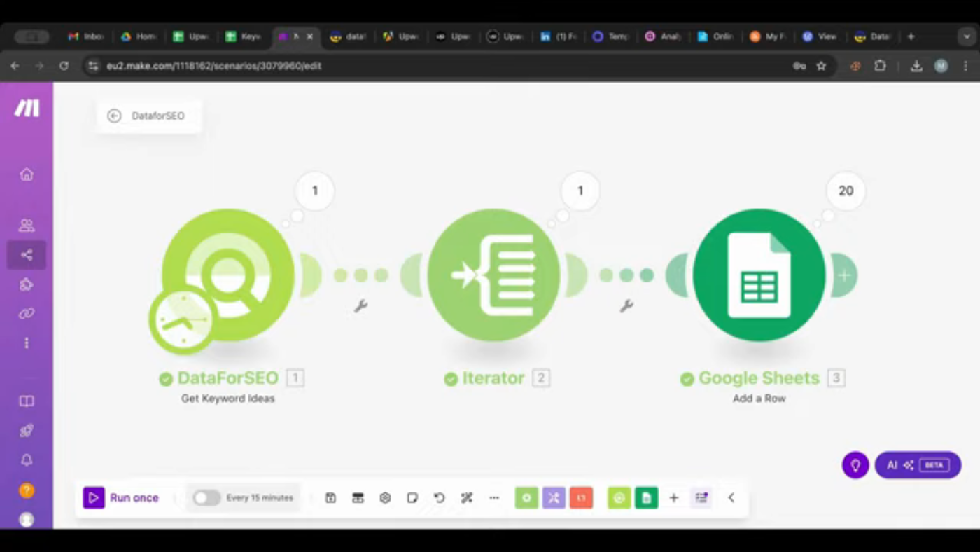Bookmark this page with the star icon
The width and height of the screenshot is (980, 552).
pyautogui.click(x=822, y=66)
